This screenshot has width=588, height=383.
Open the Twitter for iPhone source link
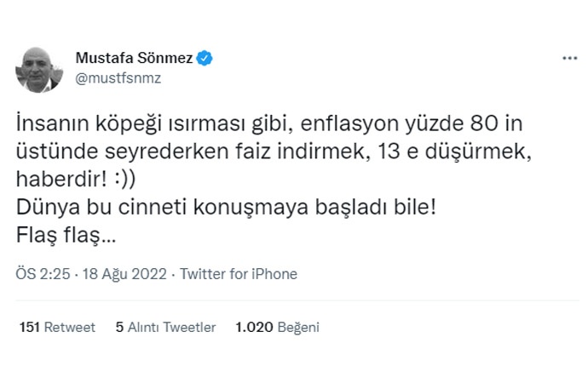(239, 275)
